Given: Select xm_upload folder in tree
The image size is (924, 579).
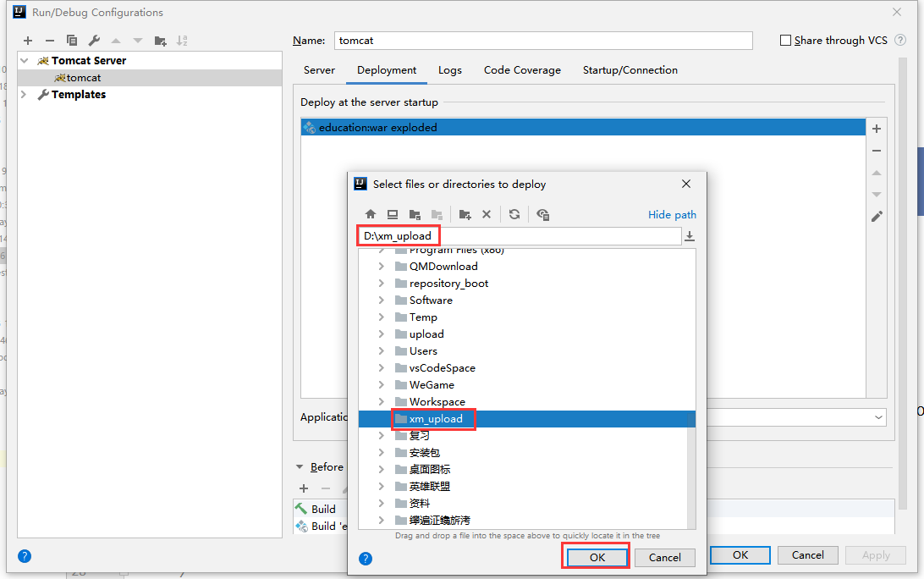Looking at the screenshot, I should 526,419.
